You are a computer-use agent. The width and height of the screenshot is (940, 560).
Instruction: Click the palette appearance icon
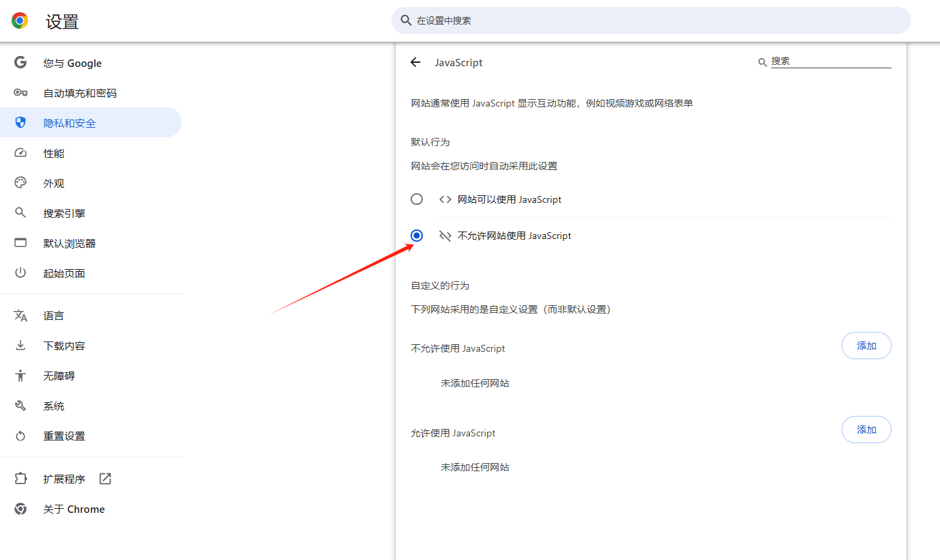point(20,183)
